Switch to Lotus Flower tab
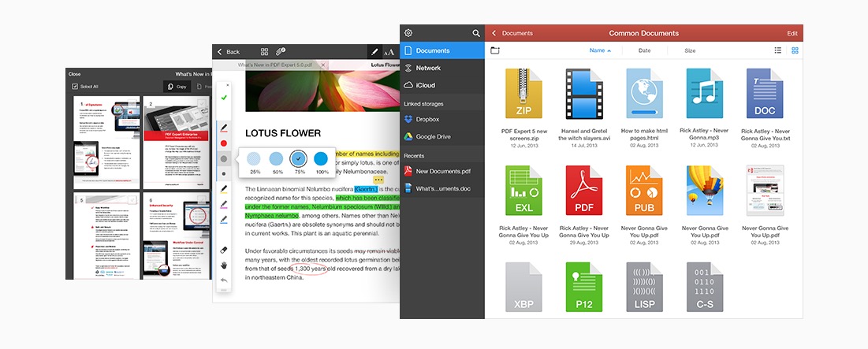The height and width of the screenshot is (349, 868). pos(386,65)
